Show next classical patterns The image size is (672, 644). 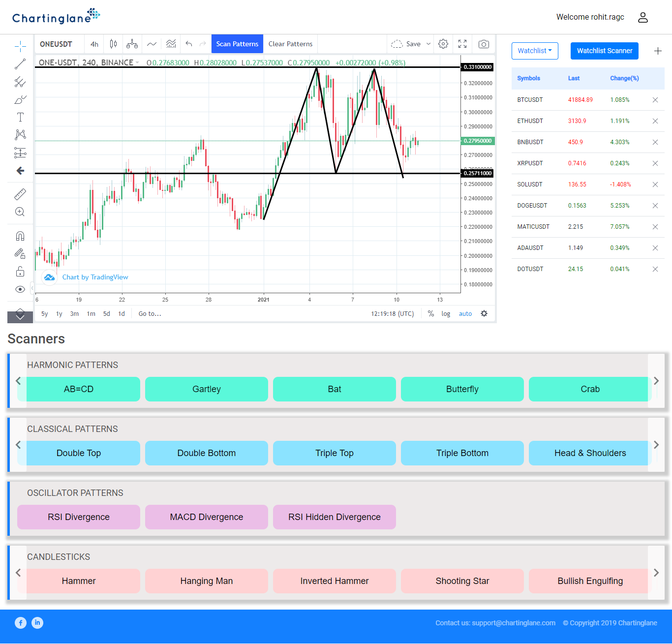coord(656,445)
